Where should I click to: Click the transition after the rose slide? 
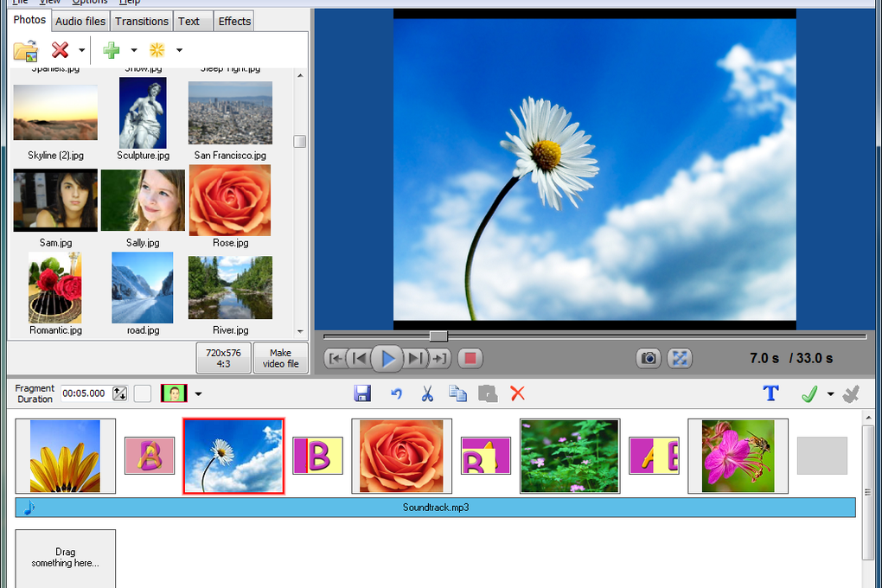(486, 456)
